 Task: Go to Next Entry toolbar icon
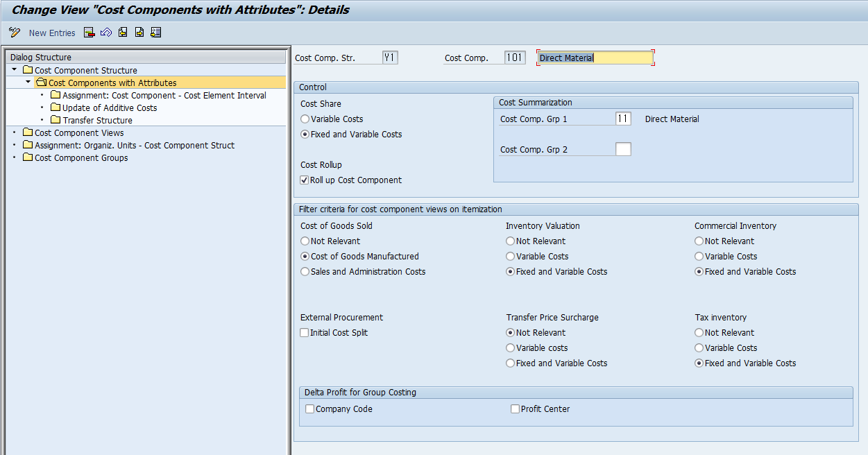click(139, 32)
